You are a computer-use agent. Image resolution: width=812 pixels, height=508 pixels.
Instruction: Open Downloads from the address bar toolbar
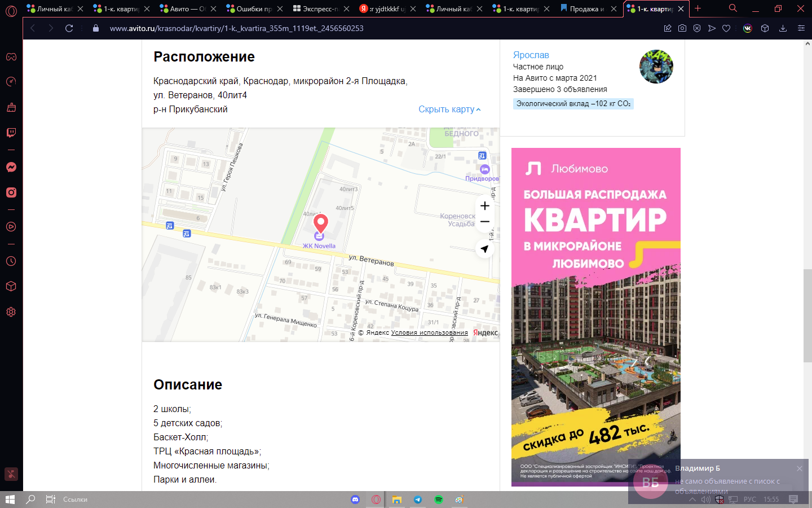783,28
